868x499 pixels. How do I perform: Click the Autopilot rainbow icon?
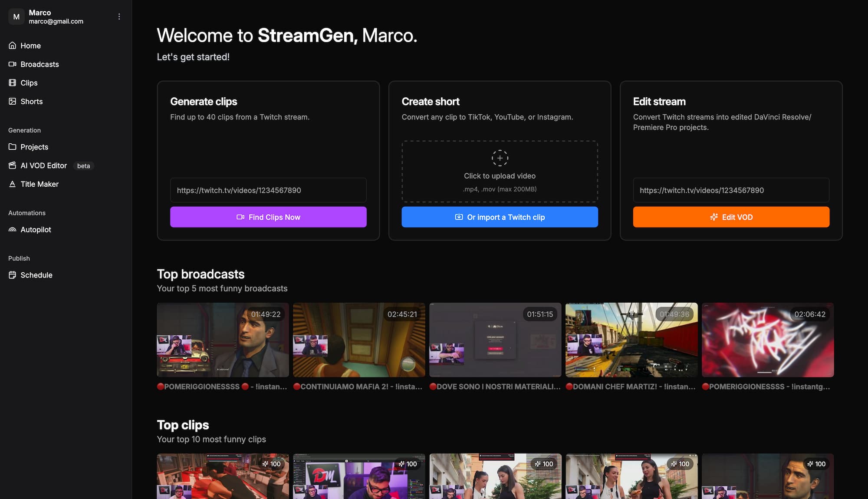12,230
